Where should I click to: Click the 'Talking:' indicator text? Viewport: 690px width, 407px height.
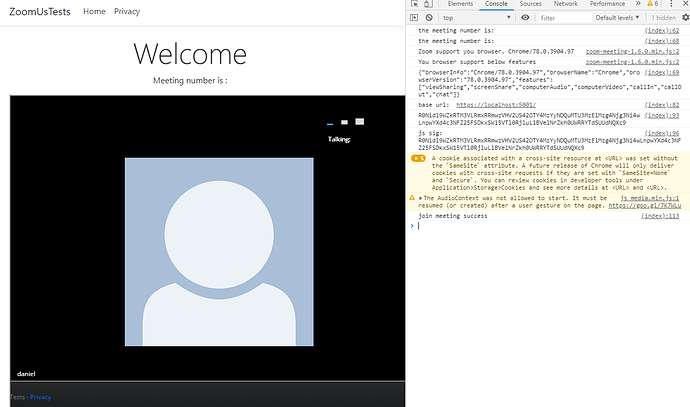tap(339, 139)
